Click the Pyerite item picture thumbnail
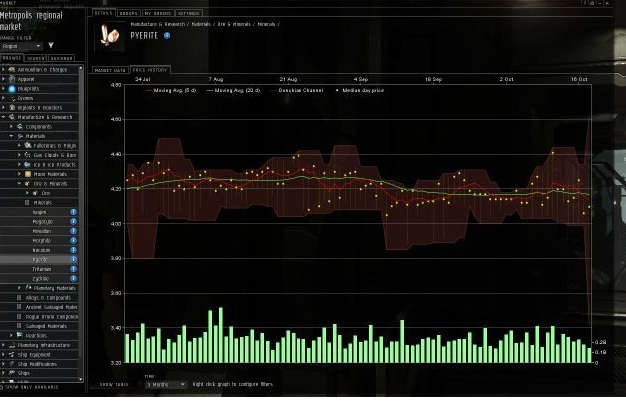The width and height of the screenshot is (626, 414). [x=109, y=36]
